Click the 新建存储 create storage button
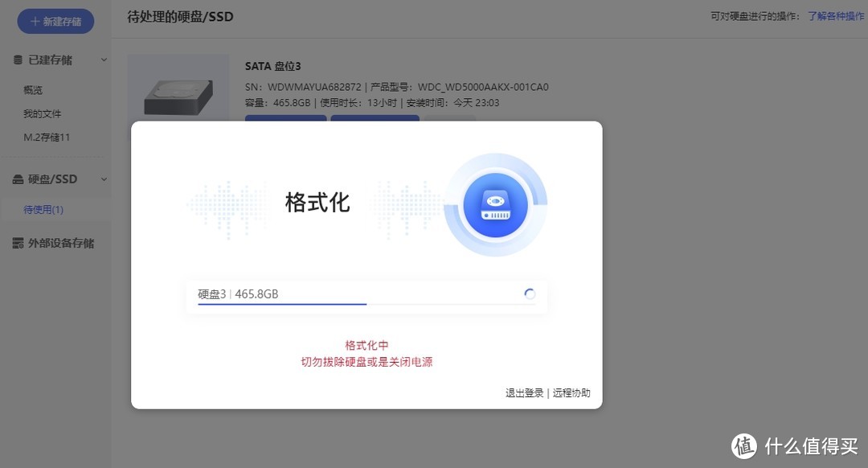Image resolution: width=868 pixels, height=468 pixels. click(55, 21)
